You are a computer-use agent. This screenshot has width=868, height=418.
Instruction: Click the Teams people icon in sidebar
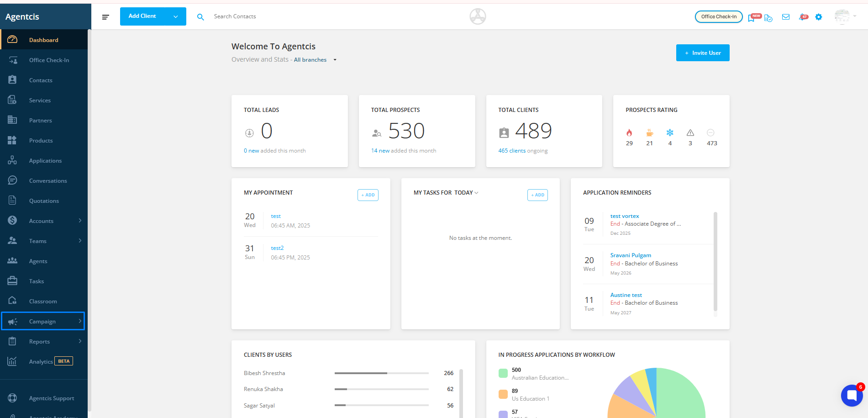(x=12, y=241)
